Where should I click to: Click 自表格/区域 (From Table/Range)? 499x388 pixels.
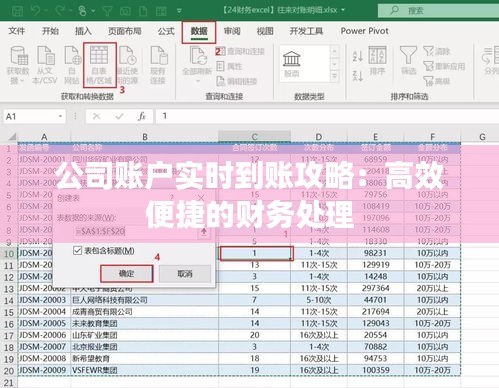(x=99, y=65)
